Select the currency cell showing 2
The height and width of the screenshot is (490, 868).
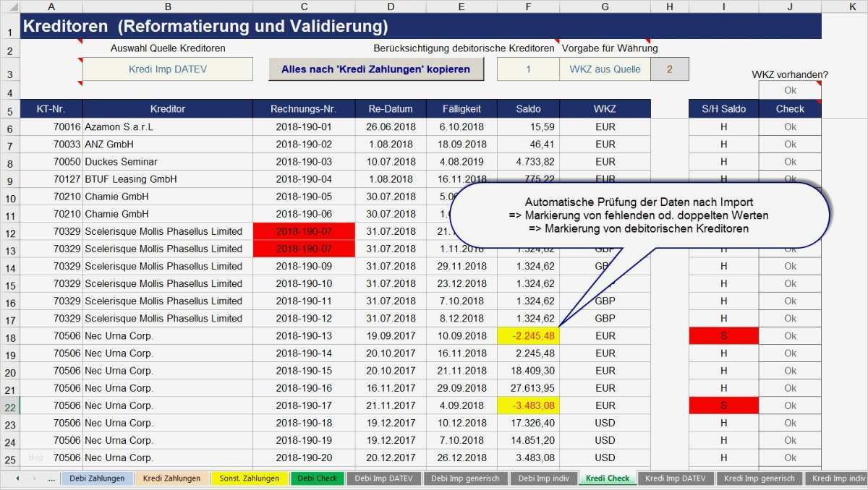point(669,69)
